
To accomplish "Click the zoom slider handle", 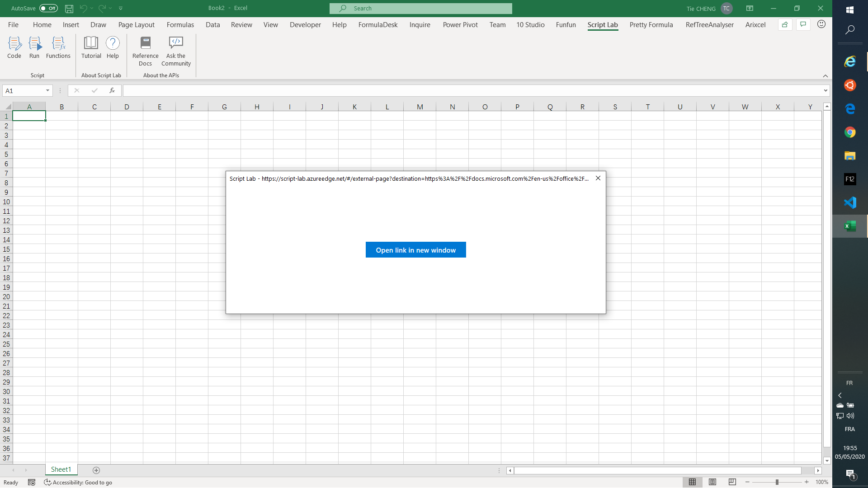I will (x=777, y=482).
